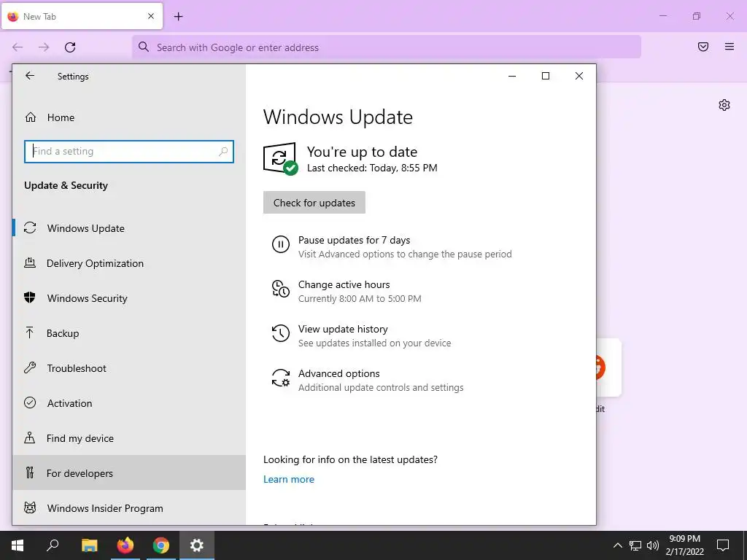The image size is (747, 560).
Task: Maximize the Settings window
Action: coord(546,76)
